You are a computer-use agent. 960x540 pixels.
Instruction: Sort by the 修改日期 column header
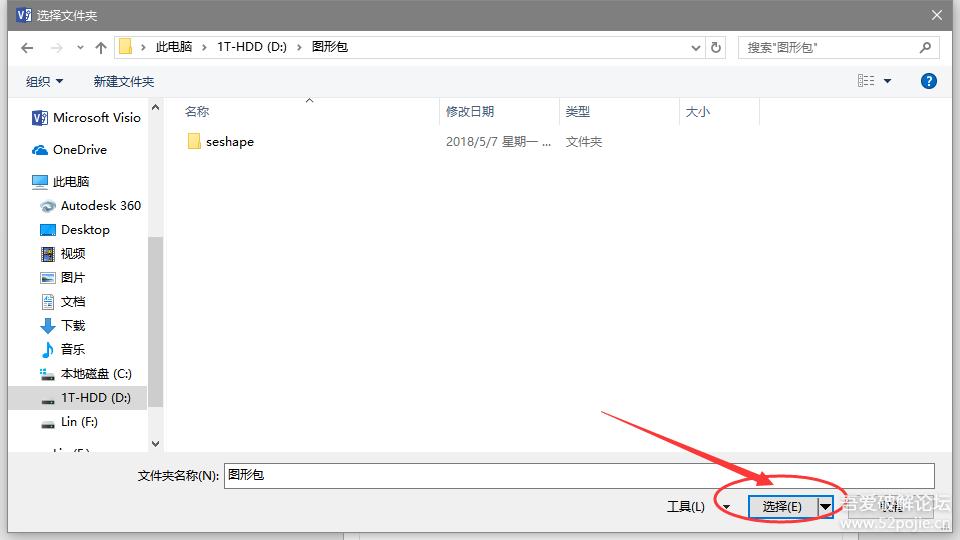pyautogui.click(x=470, y=112)
